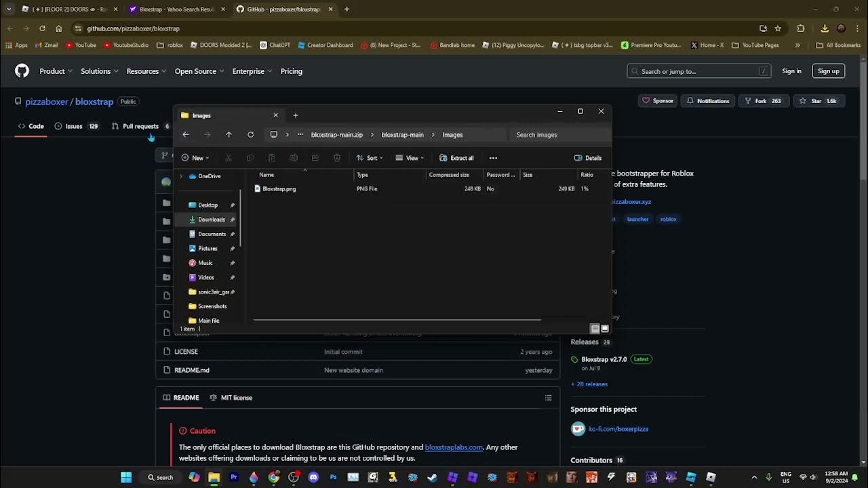The width and height of the screenshot is (868, 488).
Task: Switch to large-icons view in Explorer's bottom corner
Action: (x=605, y=329)
